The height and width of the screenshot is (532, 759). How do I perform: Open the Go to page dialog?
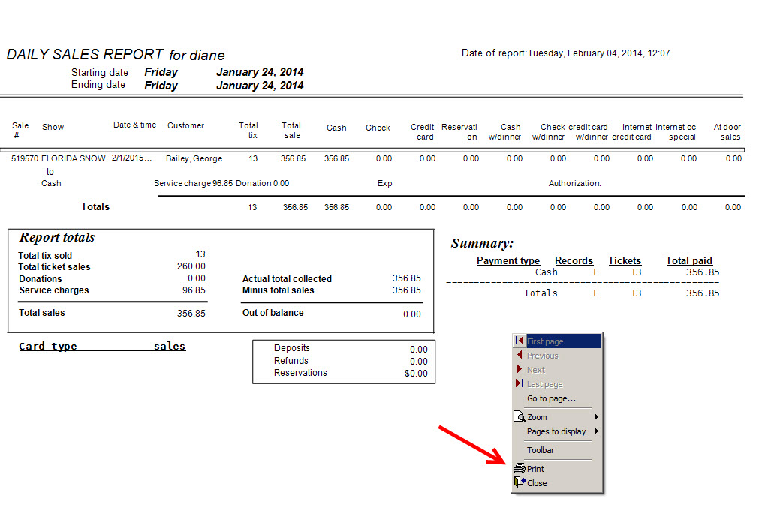[553, 398]
